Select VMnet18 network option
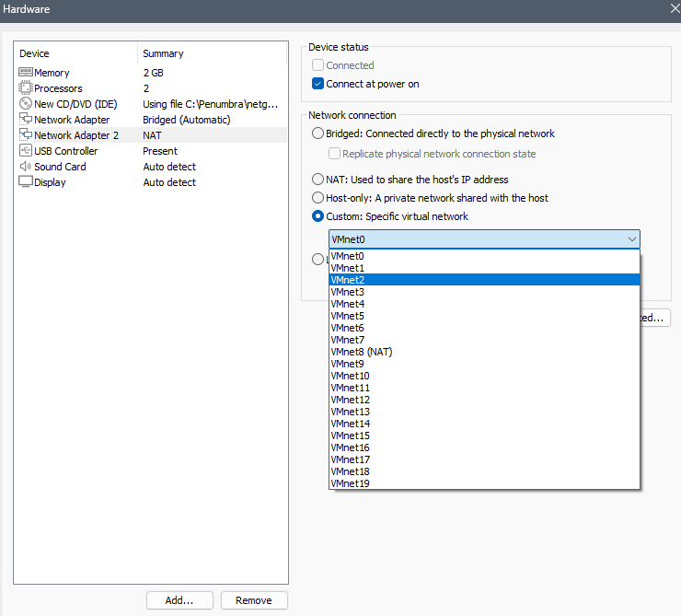681x616 pixels. click(x=484, y=471)
